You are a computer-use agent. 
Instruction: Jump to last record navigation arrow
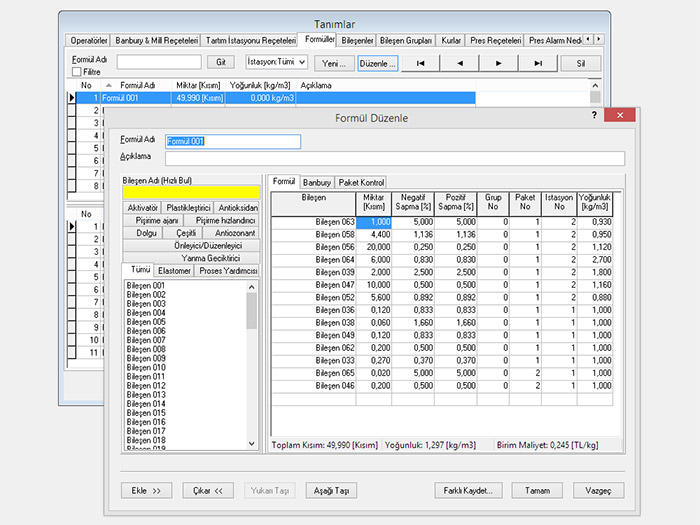[538, 62]
